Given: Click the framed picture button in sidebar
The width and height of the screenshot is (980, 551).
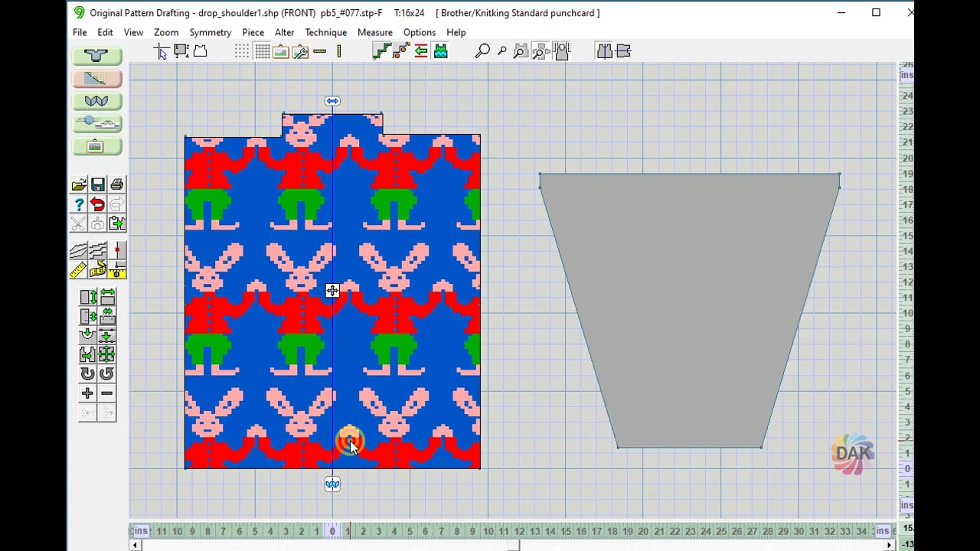Looking at the screenshot, I should (97, 146).
